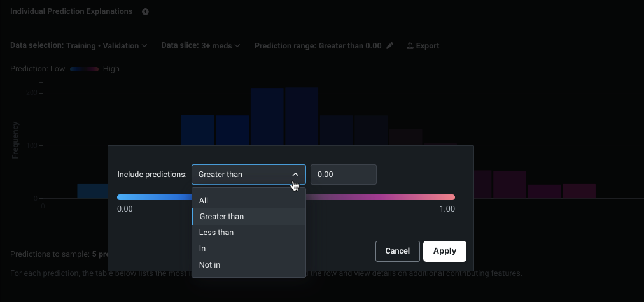644x302 pixels.
Task: Click the info icon beside Individual Prediction Explanations
Action: (x=145, y=12)
